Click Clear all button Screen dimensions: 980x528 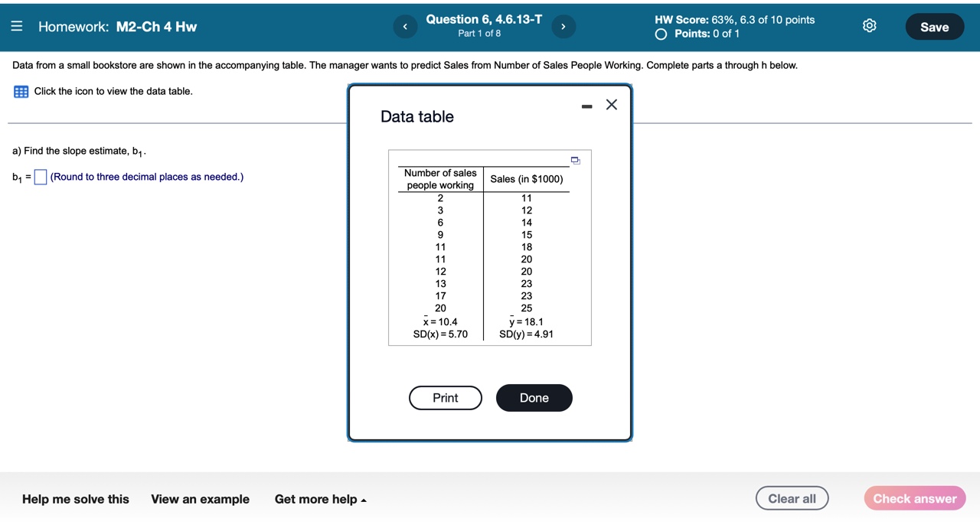[792, 499]
